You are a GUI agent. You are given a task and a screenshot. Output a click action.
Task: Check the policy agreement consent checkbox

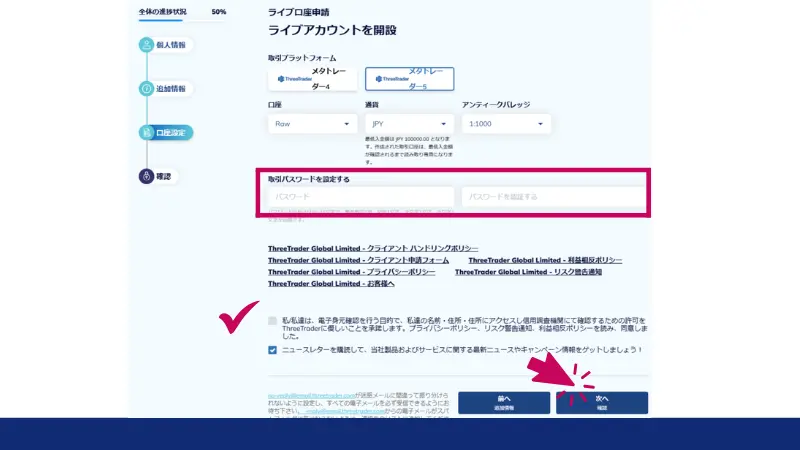pos(273,321)
